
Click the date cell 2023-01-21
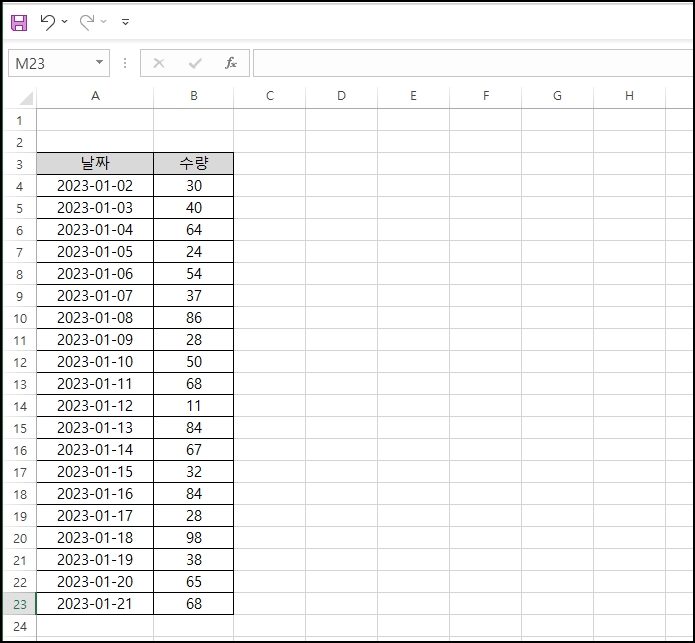95,604
